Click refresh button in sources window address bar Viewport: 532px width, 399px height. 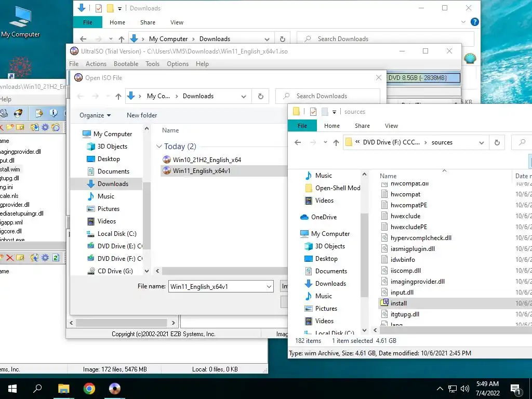(x=497, y=142)
